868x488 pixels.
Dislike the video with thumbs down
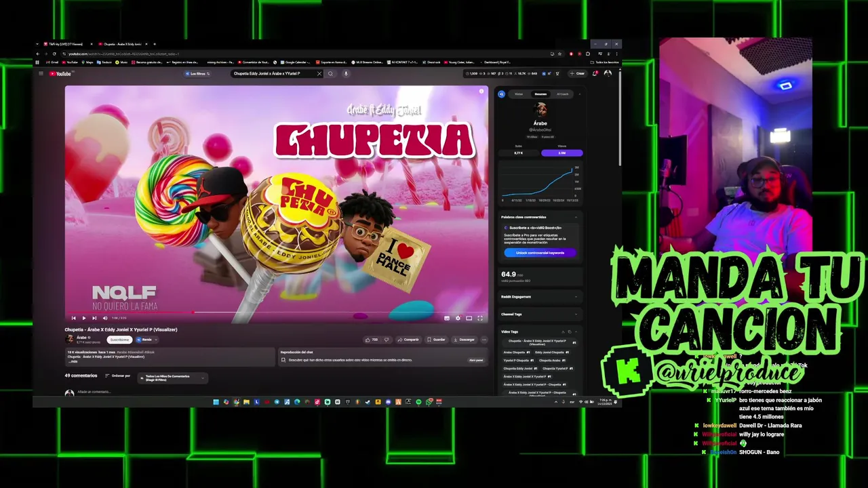[387, 340]
